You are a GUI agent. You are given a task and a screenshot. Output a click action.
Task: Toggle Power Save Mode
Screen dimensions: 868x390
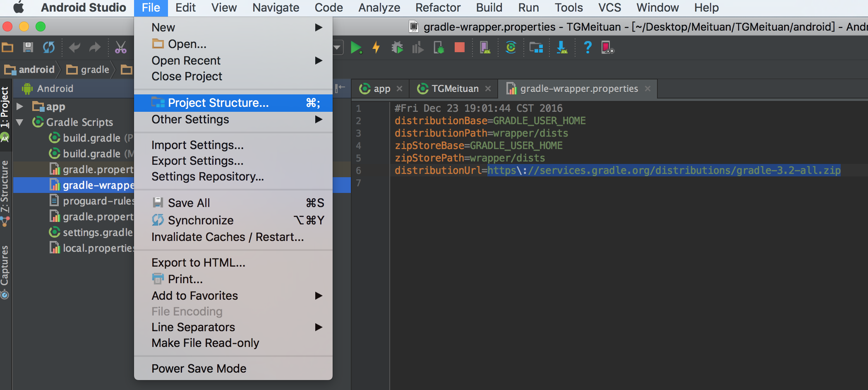pos(233,368)
